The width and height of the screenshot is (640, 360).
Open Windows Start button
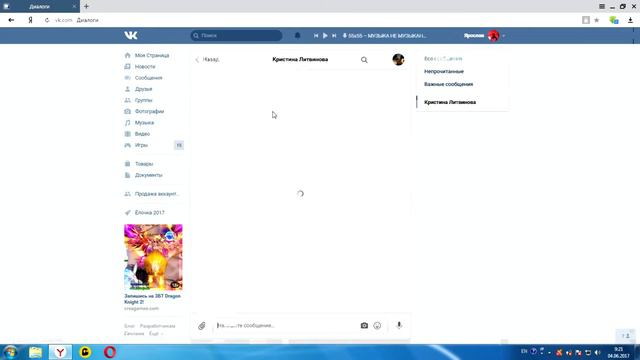pos(11,352)
